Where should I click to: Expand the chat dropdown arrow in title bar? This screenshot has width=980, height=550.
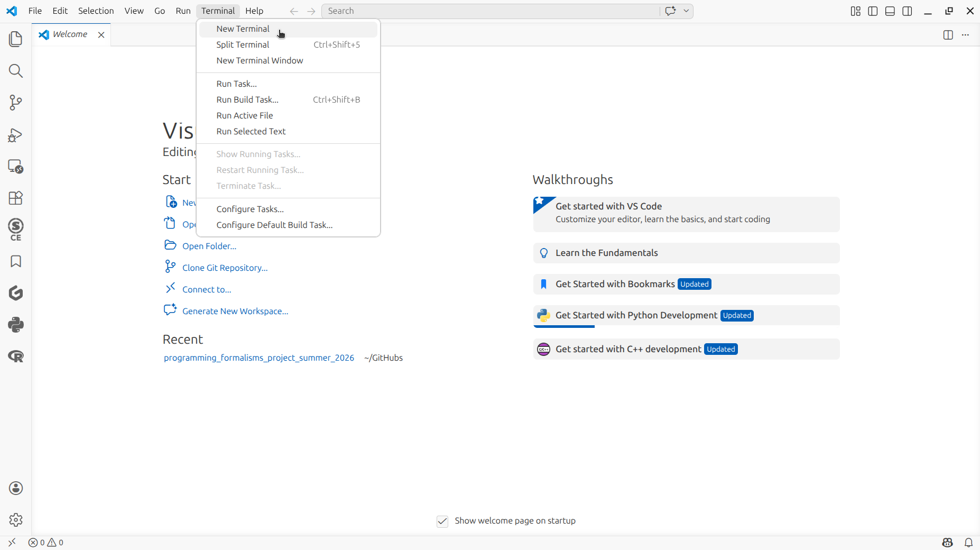coord(686,11)
